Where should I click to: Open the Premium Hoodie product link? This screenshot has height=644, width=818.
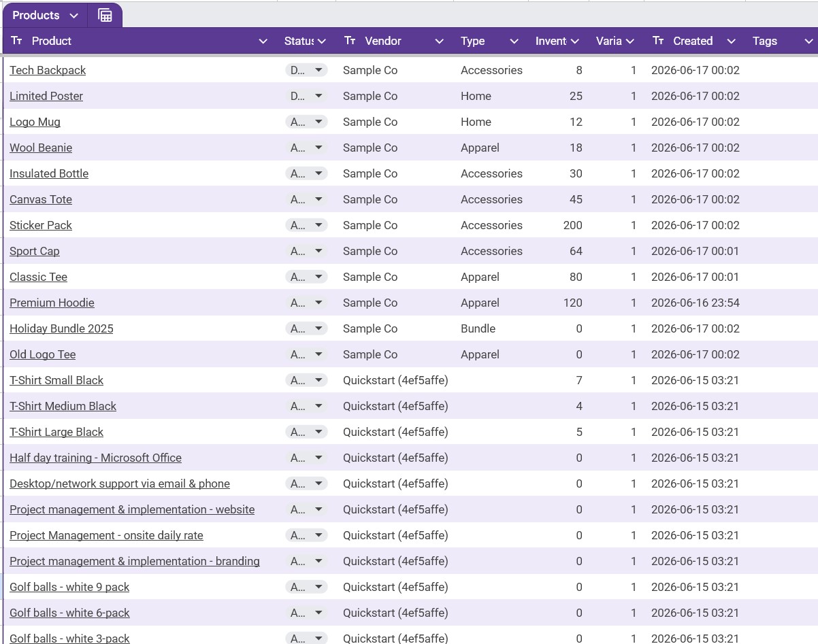52,303
